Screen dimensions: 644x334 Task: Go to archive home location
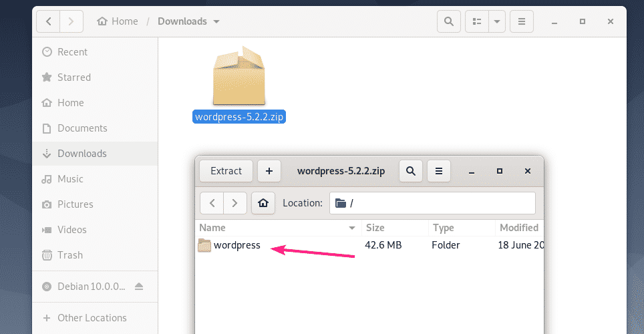tap(263, 203)
